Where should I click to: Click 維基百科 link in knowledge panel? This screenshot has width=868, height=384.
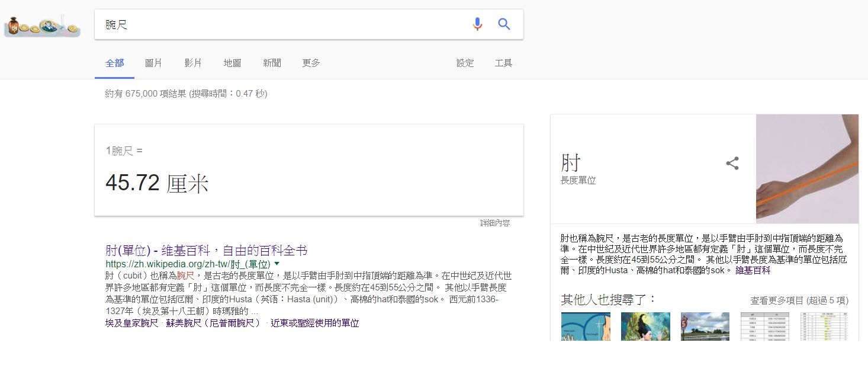753,270
